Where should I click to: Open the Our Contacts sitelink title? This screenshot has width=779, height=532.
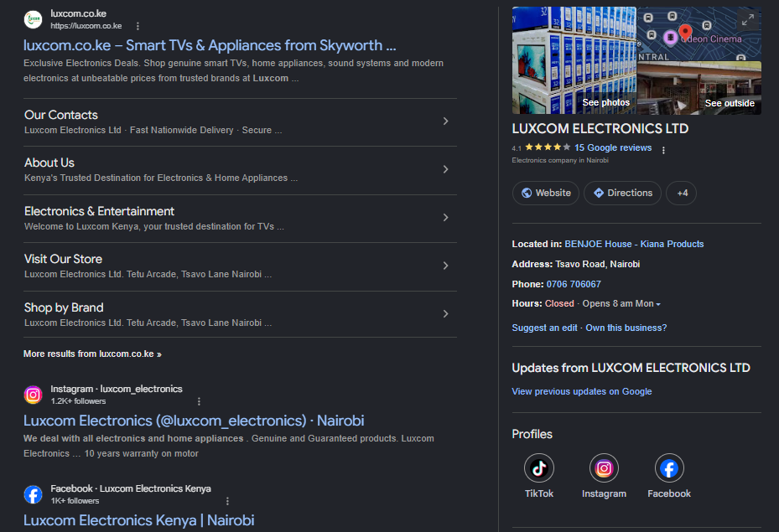(x=61, y=115)
